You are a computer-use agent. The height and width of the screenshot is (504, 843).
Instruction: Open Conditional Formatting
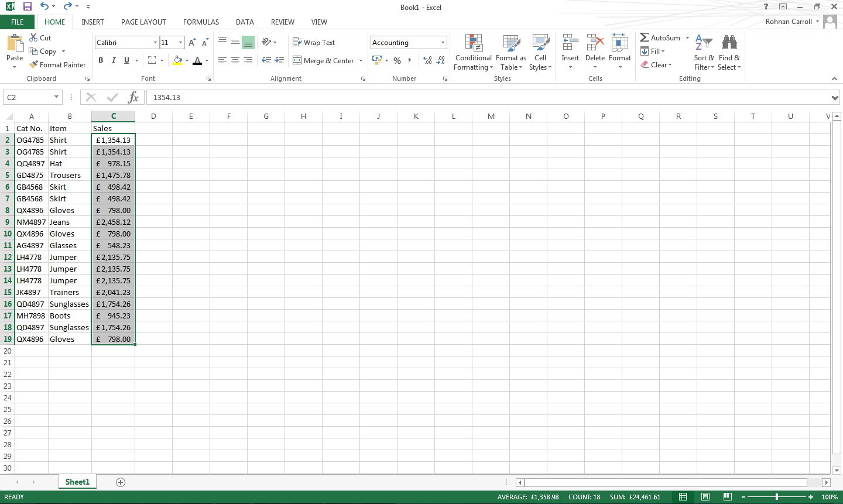pyautogui.click(x=474, y=52)
